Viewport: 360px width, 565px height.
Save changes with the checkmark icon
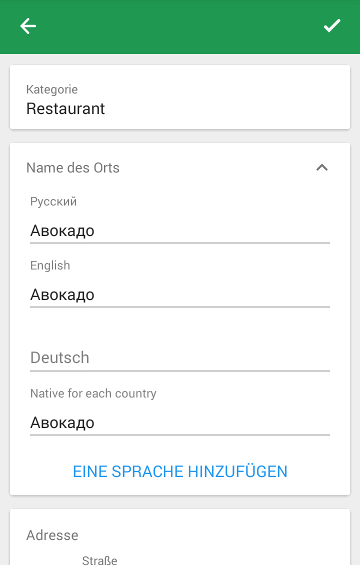[x=332, y=26]
